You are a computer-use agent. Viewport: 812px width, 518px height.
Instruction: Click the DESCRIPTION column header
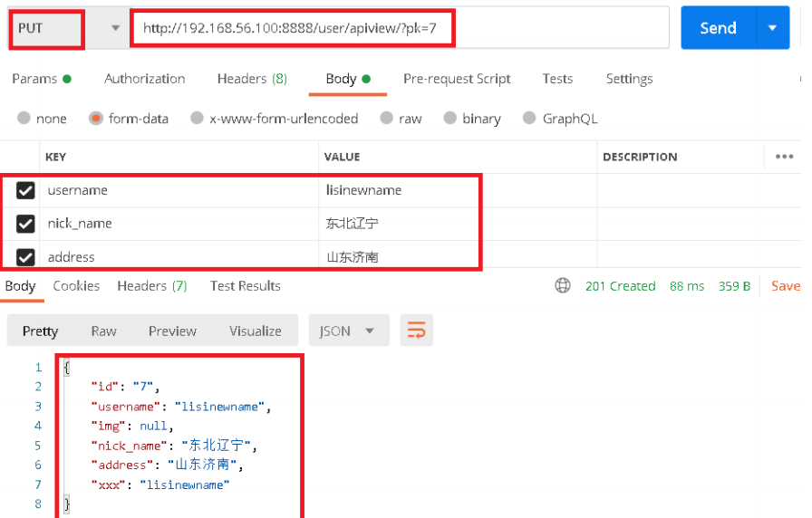(x=640, y=157)
